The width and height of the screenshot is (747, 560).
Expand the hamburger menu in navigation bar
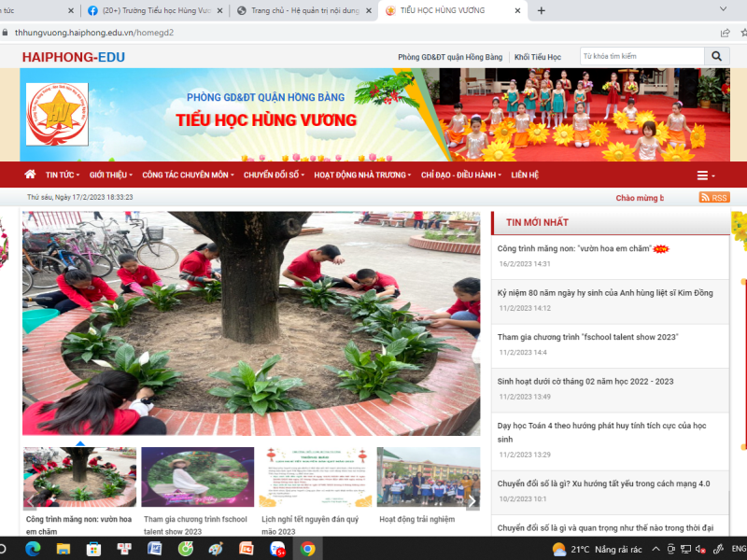tap(705, 175)
